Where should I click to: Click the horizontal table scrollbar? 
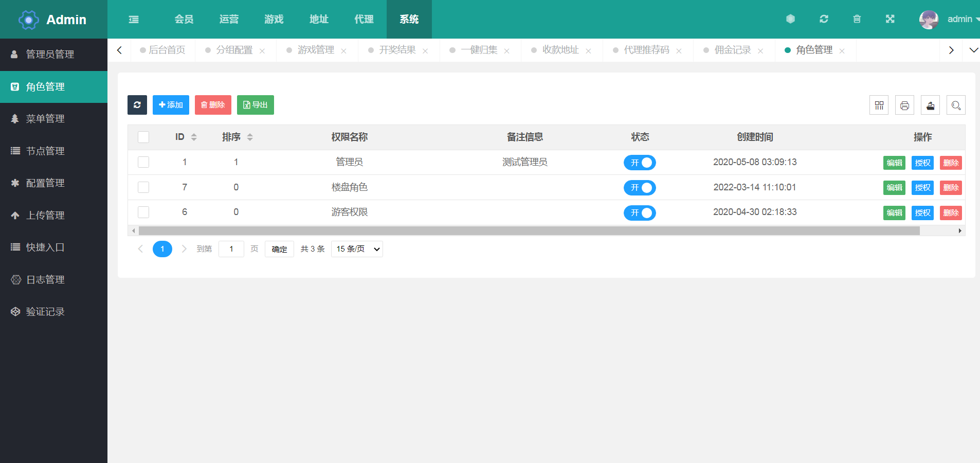pyautogui.click(x=529, y=231)
